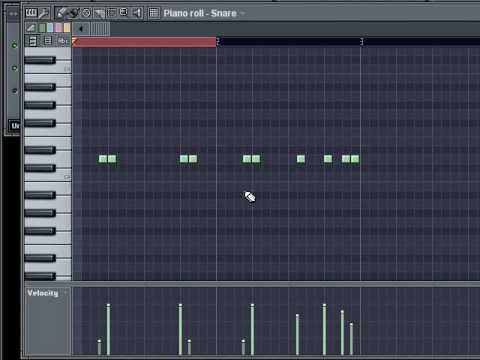Viewport: 480px width, 360px height.
Task: Select the leftmost snare note in the grid
Action: click(103, 159)
